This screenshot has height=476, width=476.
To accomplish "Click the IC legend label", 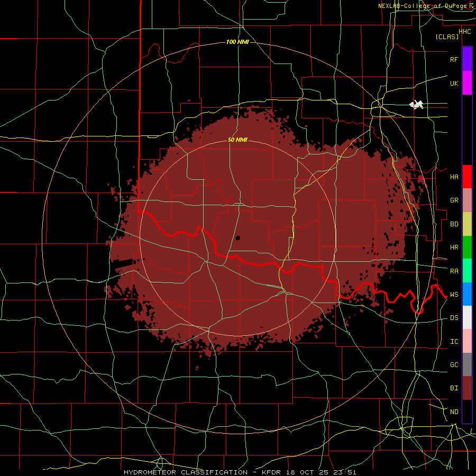I will pyautogui.click(x=454, y=342).
